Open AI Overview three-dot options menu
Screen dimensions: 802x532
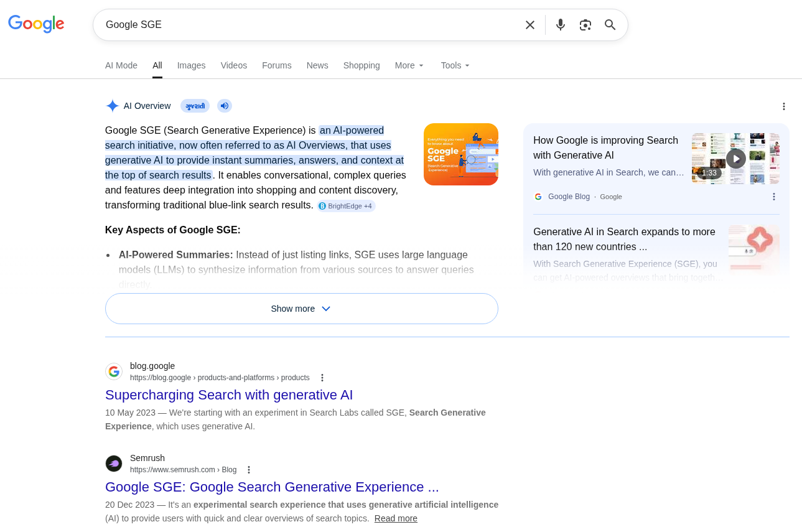coord(784,106)
